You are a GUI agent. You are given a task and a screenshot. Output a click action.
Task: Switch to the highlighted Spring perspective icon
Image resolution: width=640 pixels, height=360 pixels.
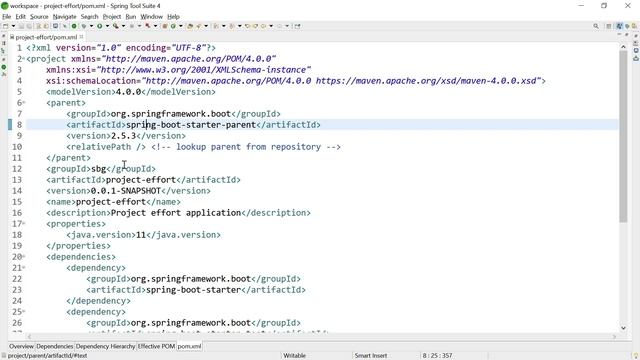[x=619, y=26]
